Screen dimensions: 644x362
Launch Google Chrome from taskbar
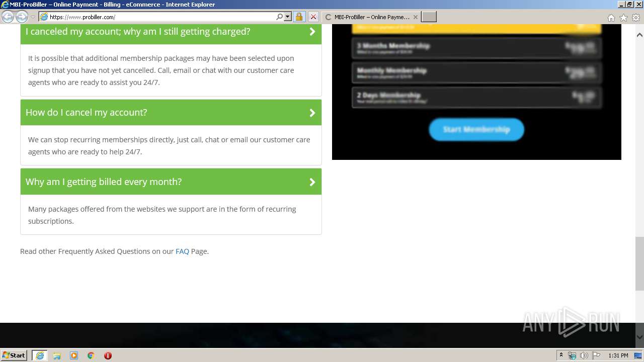(x=91, y=355)
